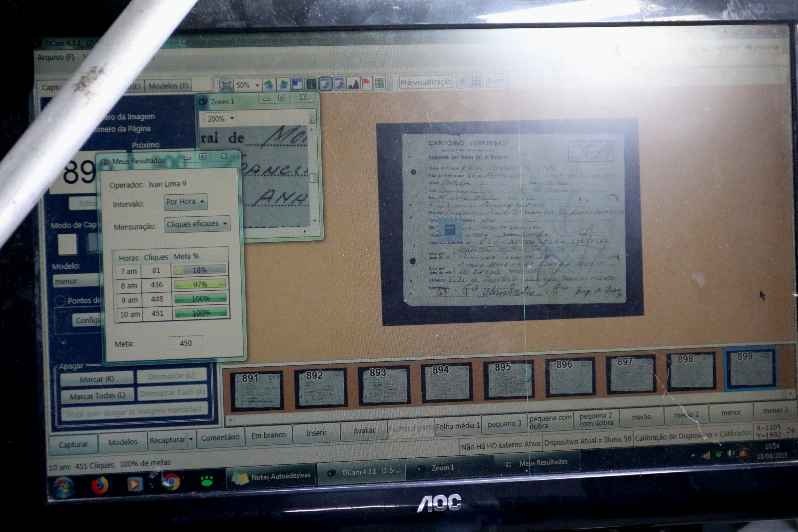
Task: Click the 10 am 100% progress bar
Action: [x=201, y=313]
